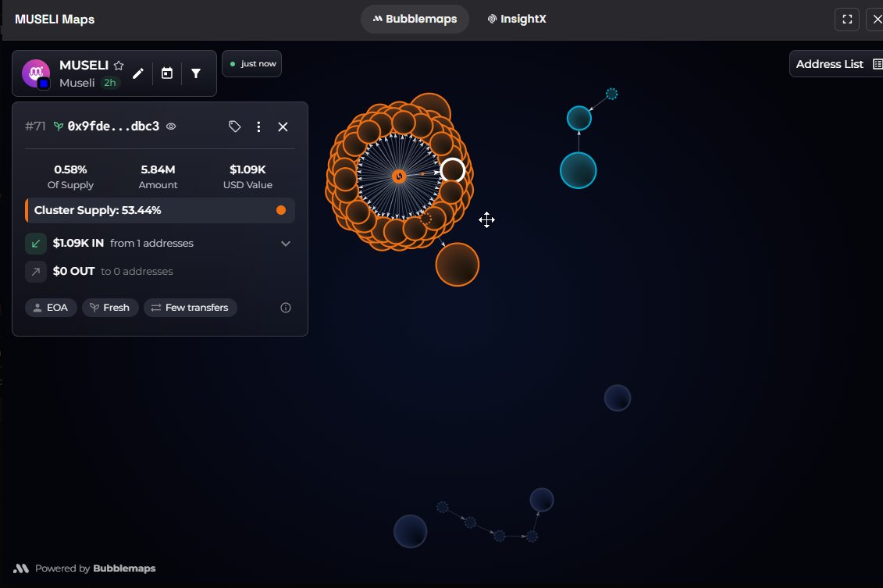The width and height of the screenshot is (883, 588).
Task: Click the Powered by Bubblemaps link
Action: 84,568
